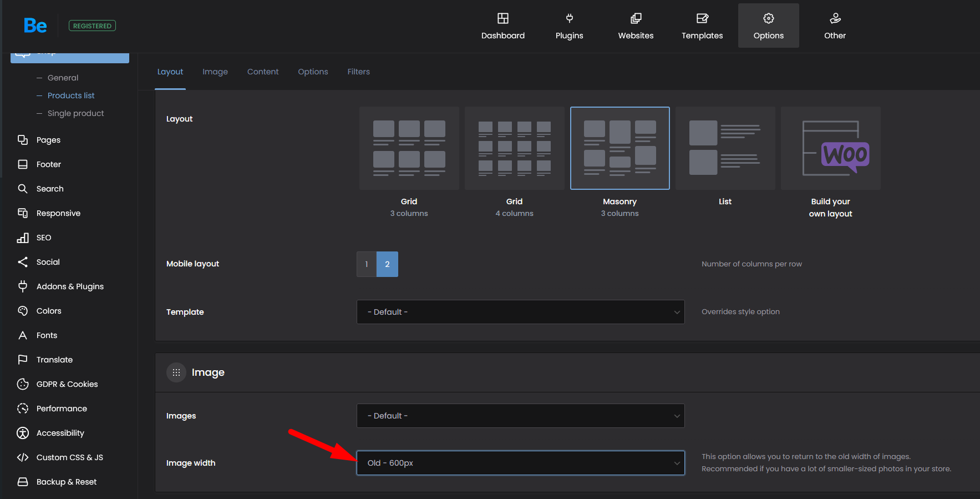Viewport: 980px width, 499px height.
Task: Click the Translate flag sidebar icon
Action: pos(23,360)
